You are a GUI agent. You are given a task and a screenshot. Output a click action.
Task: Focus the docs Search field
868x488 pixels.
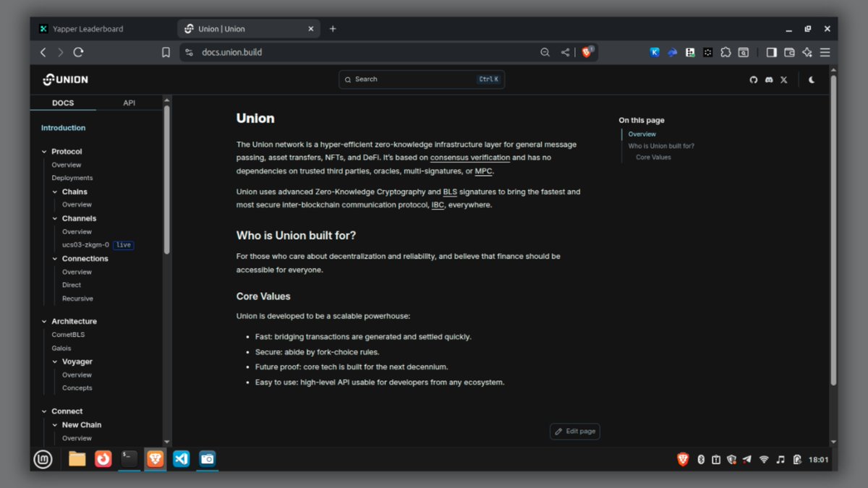pos(422,80)
